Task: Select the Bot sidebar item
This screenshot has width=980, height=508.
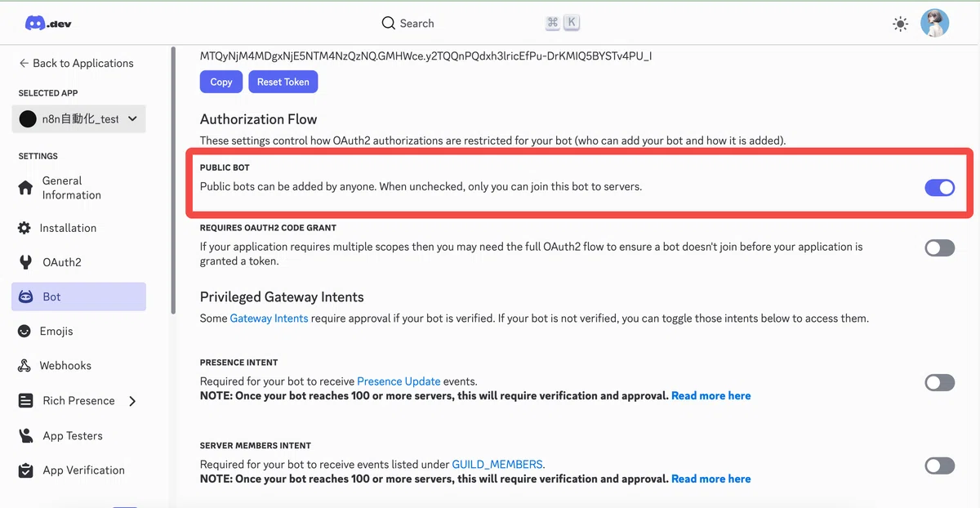Action: (79, 296)
